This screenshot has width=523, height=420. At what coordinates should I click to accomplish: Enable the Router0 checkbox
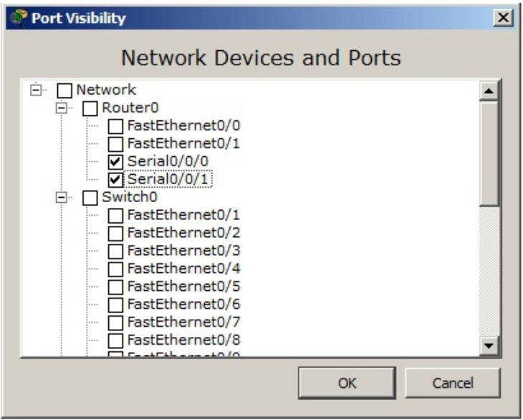pos(90,109)
